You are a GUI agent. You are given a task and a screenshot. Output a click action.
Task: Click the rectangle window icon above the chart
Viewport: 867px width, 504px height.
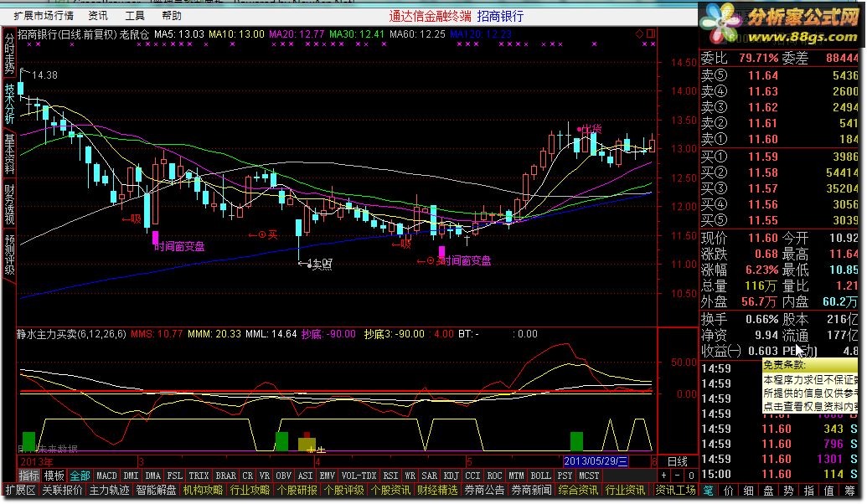[x=651, y=34]
